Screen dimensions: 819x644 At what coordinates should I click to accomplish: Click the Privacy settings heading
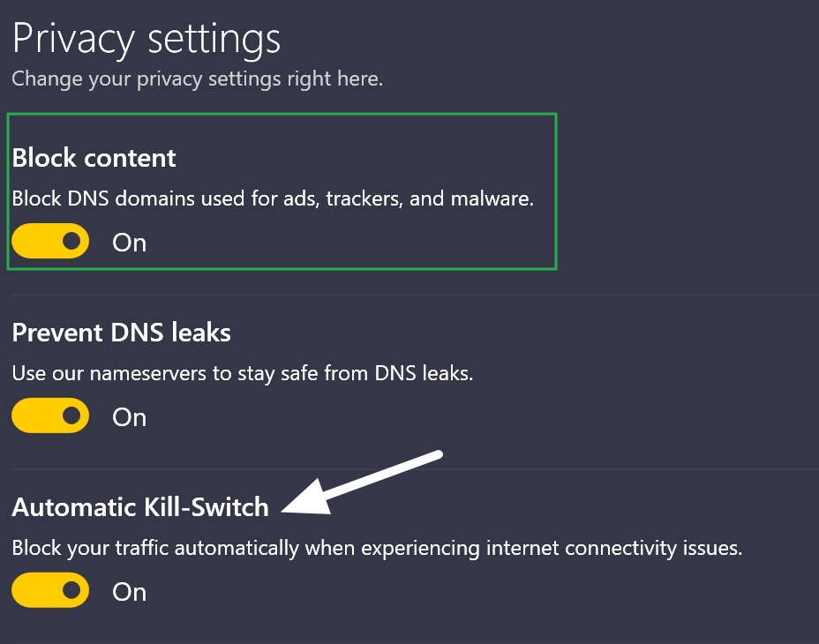(x=147, y=39)
